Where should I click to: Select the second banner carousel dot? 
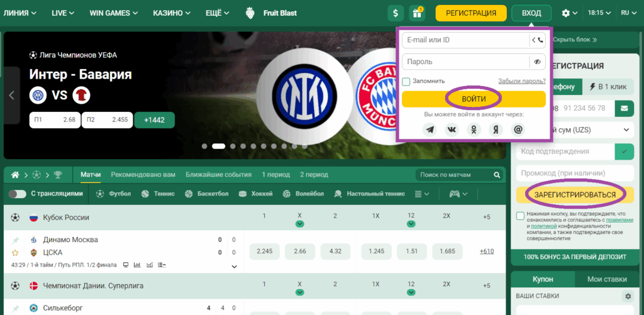tap(218, 146)
